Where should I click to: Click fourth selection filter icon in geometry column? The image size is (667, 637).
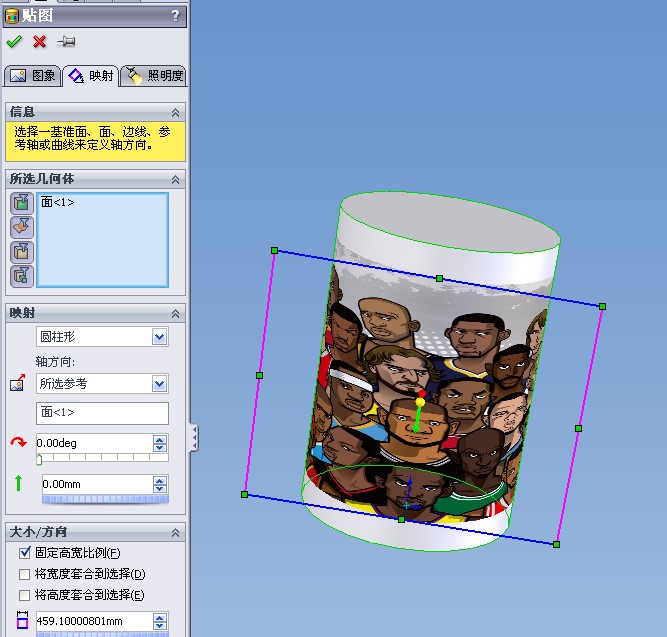[22, 276]
